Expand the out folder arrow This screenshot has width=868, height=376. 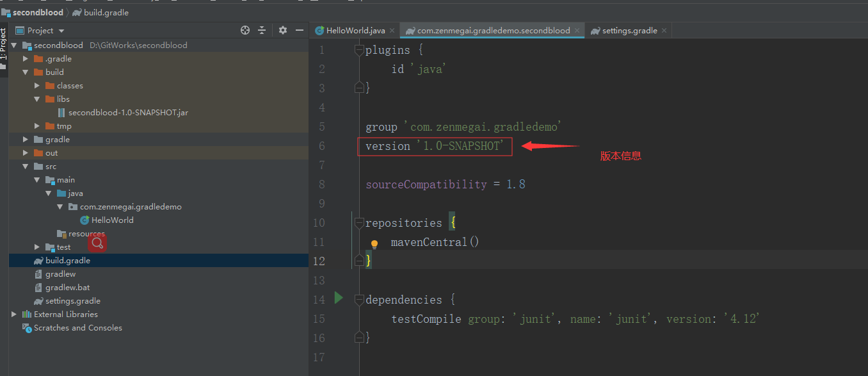(26, 153)
